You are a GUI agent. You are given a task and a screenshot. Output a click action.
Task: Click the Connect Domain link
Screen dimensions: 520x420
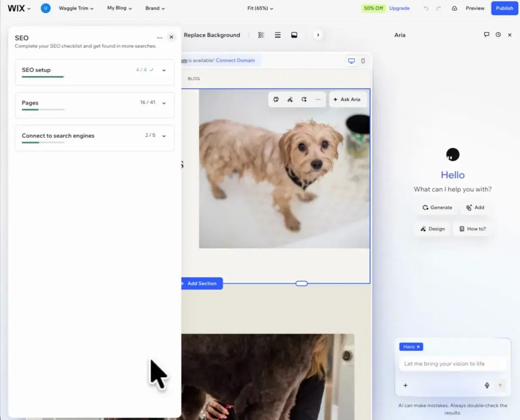point(235,61)
